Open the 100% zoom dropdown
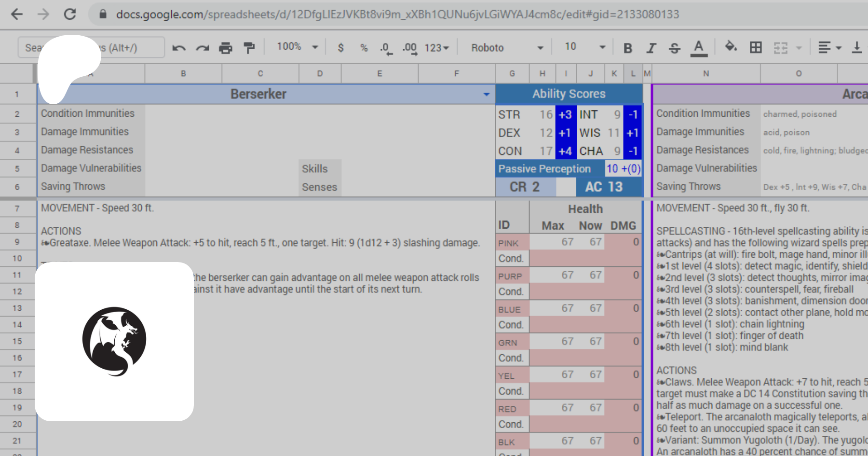868x456 pixels. coord(297,47)
